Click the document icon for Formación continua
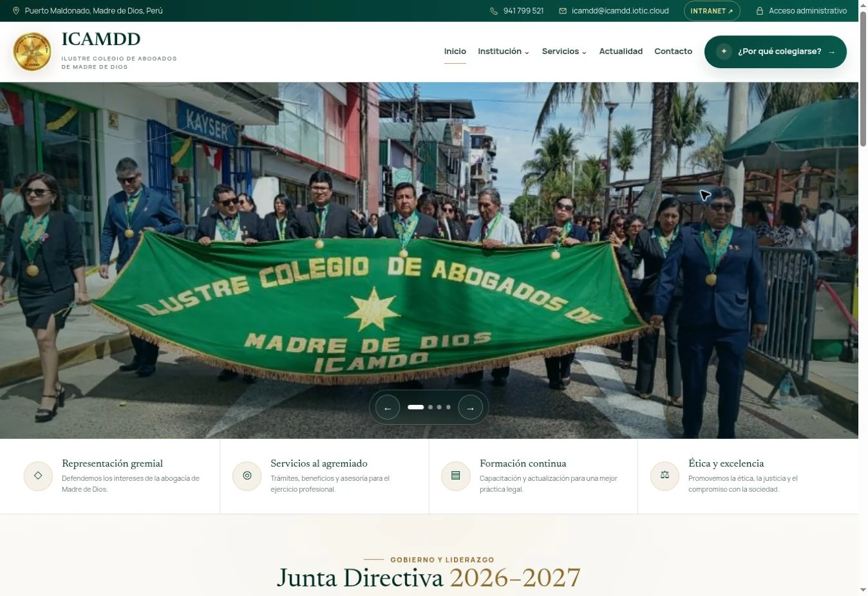Image resolution: width=868 pixels, height=596 pixels. (455, 476)
